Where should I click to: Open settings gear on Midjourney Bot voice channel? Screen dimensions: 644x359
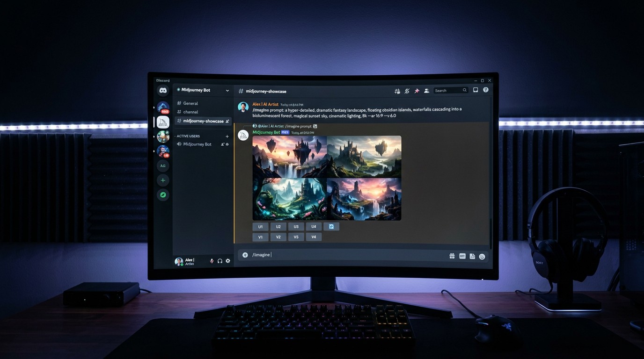227,144
